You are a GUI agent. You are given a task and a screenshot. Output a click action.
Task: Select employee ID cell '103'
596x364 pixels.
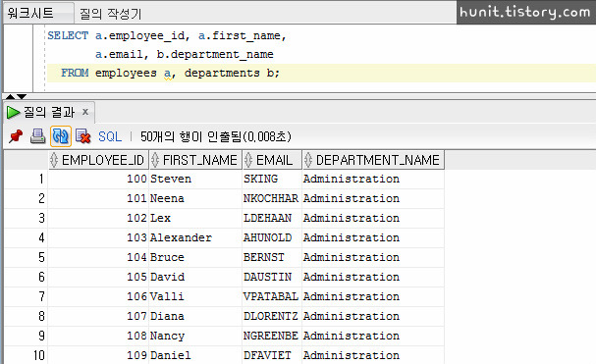click(x=98, y=237)
